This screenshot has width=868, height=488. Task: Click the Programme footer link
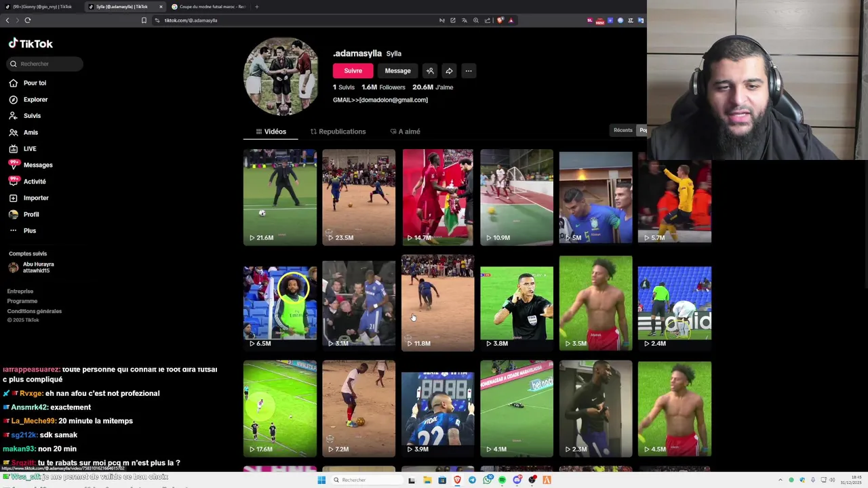22,301
